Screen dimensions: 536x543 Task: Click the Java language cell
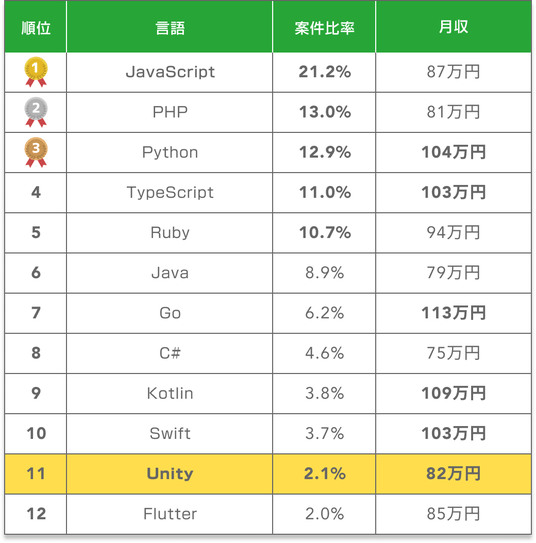[x=169, y=273]
